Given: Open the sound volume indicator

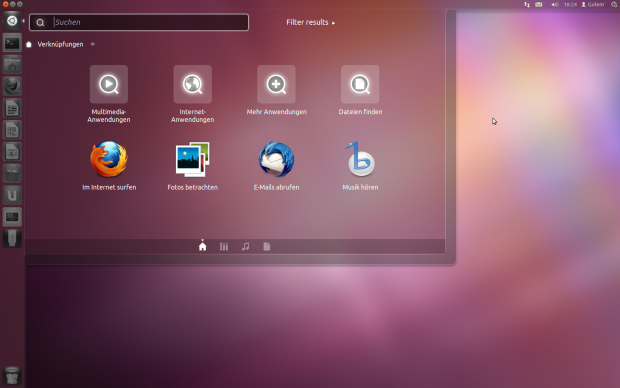Looking at the screenshot, I should tap(554, 4).
